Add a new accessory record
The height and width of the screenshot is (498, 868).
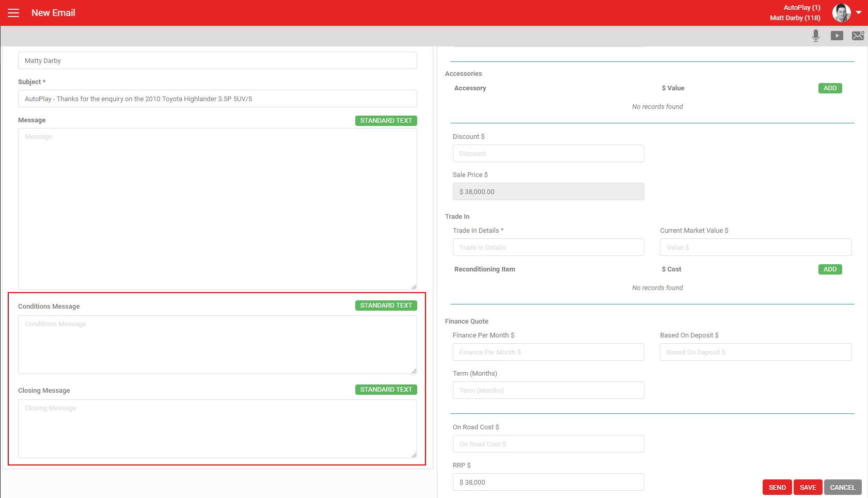pos(830,88)
